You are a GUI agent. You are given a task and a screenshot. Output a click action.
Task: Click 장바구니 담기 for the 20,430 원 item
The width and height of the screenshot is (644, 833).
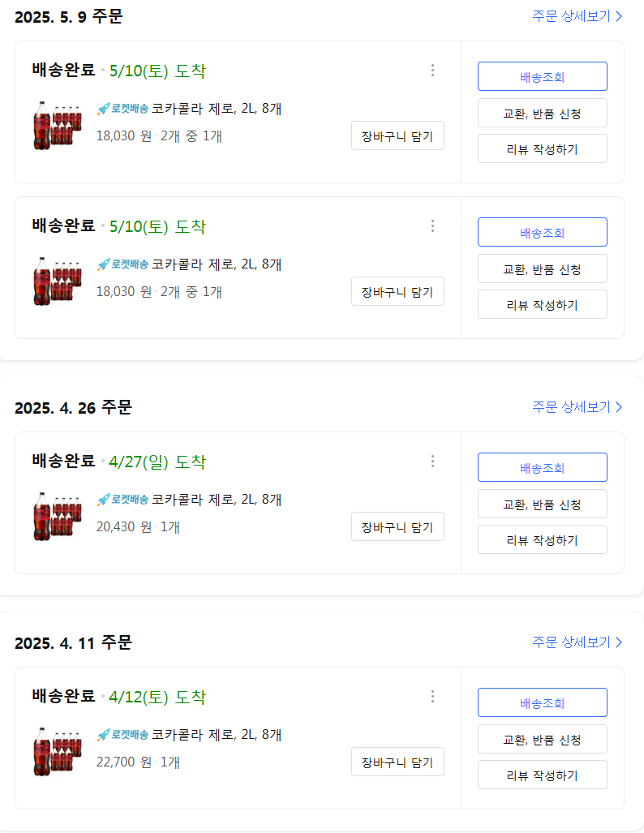pos(397,526)
